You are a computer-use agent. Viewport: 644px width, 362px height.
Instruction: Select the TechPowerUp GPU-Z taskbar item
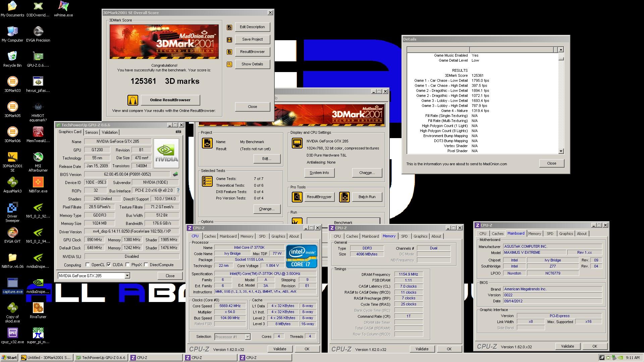(101, 358)
